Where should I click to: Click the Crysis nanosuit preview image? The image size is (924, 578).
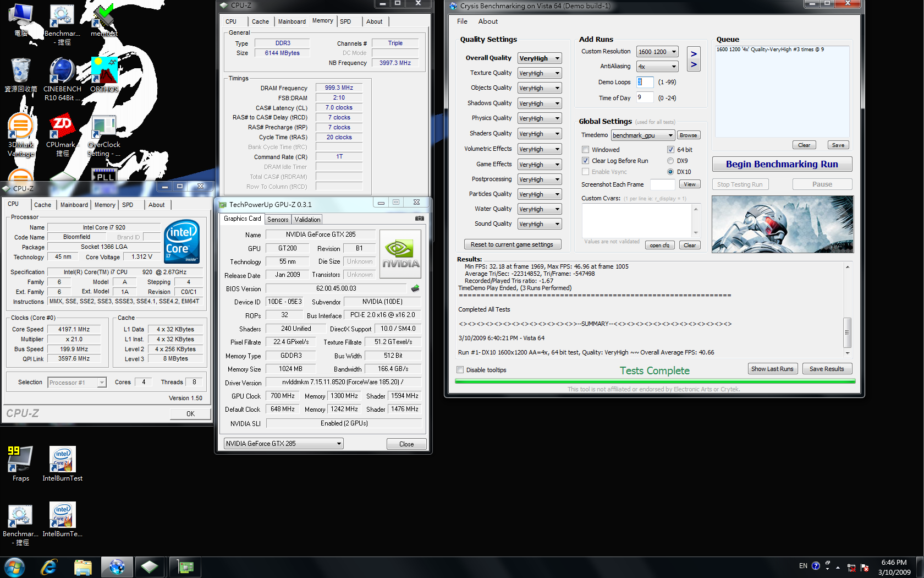coord(783,224)
